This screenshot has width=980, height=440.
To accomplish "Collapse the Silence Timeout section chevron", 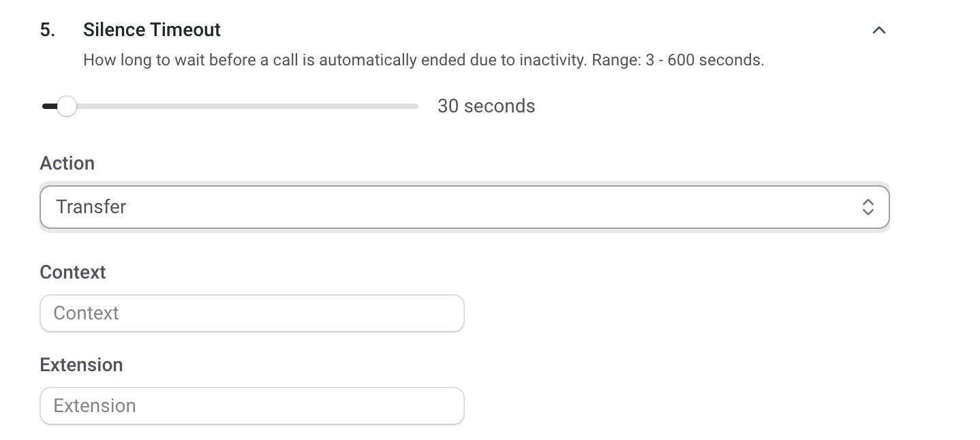I will 878,30.
